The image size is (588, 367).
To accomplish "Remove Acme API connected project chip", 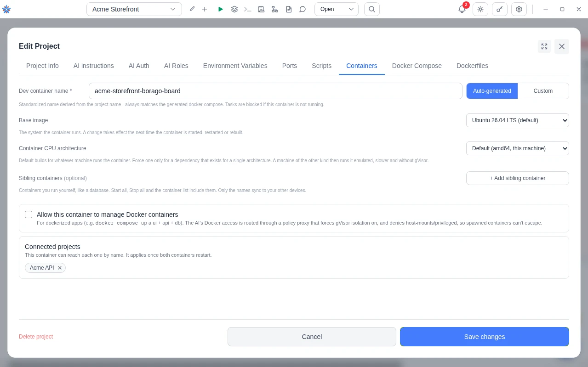I will (x=60, y=268).
